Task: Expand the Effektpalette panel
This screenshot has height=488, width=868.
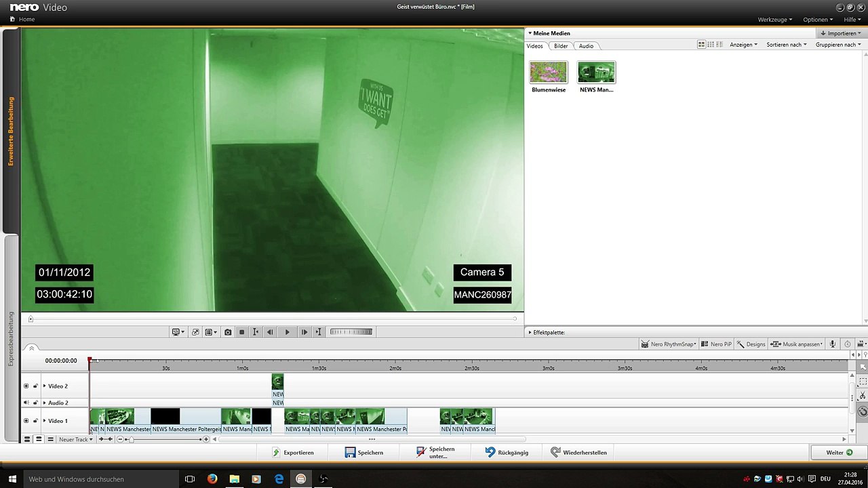Action: point(530,333)
